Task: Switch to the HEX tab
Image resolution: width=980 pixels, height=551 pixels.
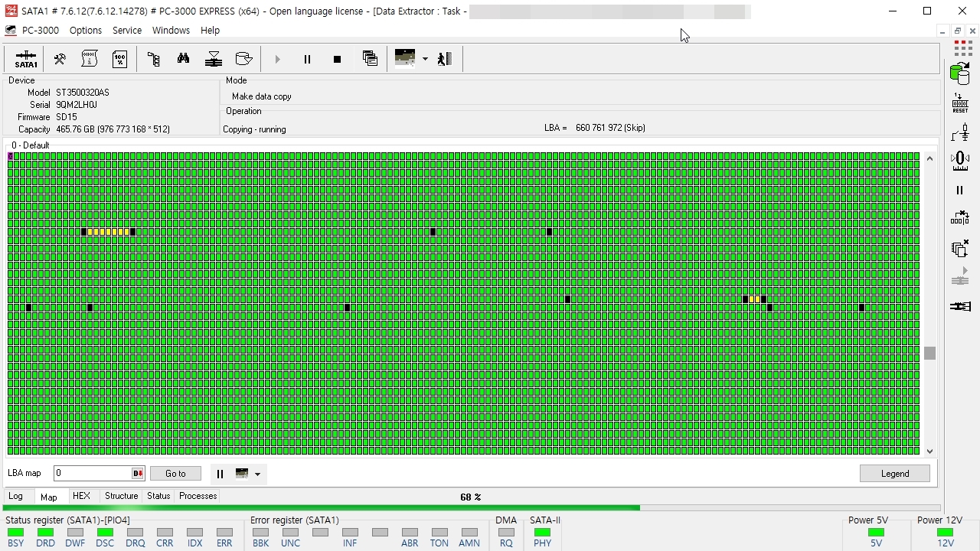Action: pos(81,496)
